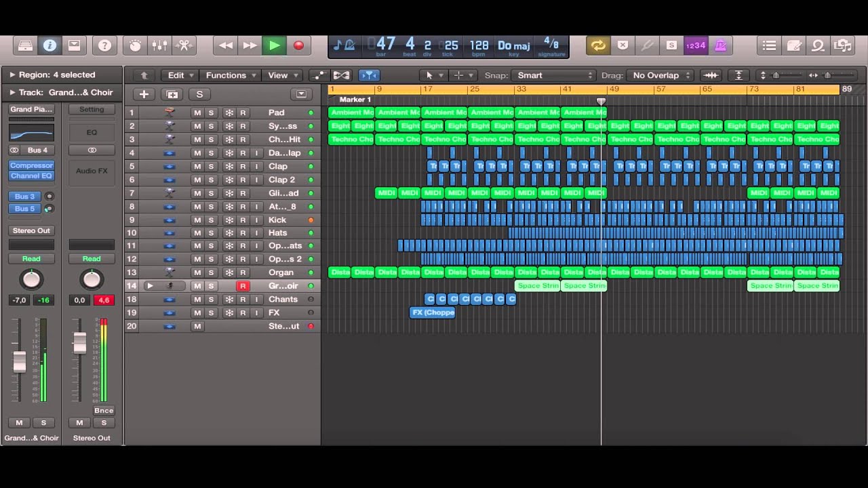Solo the Clap track
This screenshot has width=868, height=488.
pos(211,166)
